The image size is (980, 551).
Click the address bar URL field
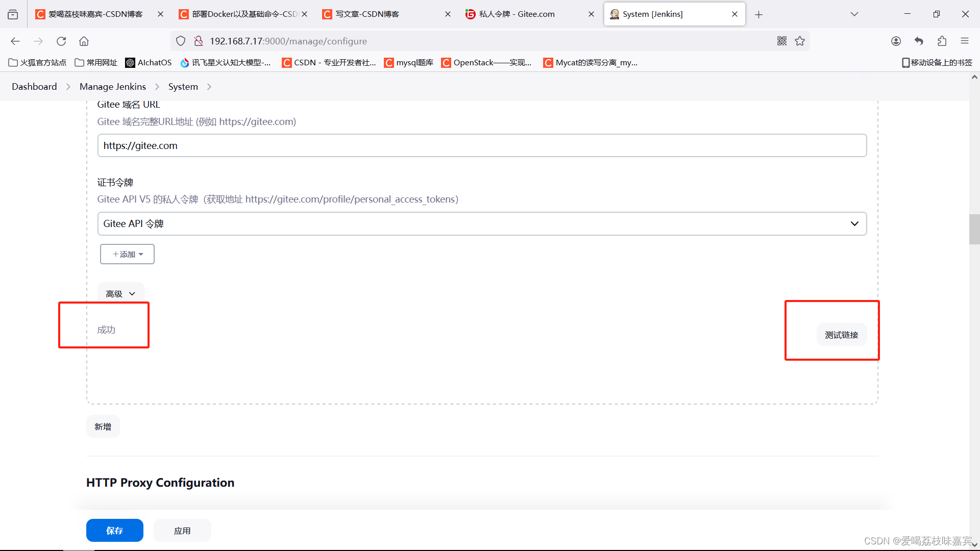[x=490, y=41]
